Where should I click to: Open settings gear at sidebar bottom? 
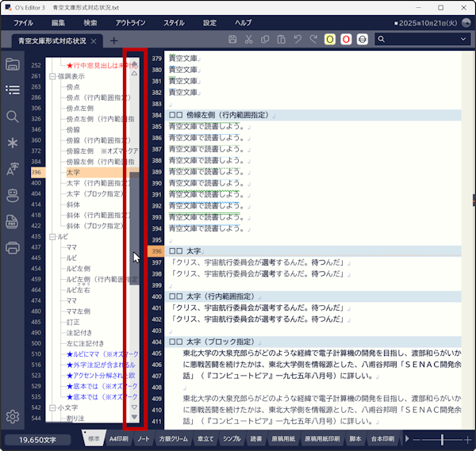tap(13, 417)
